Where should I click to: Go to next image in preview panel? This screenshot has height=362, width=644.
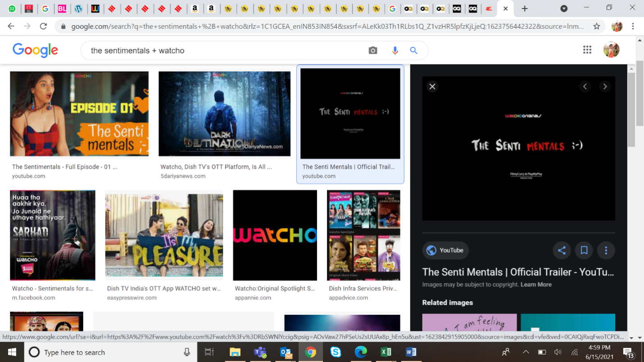[605, 86]
